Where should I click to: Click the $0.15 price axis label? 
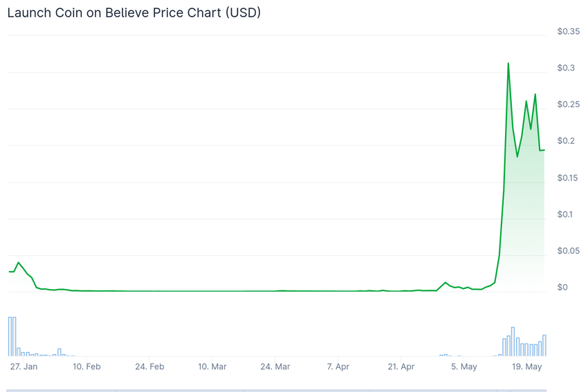(569, 178)
